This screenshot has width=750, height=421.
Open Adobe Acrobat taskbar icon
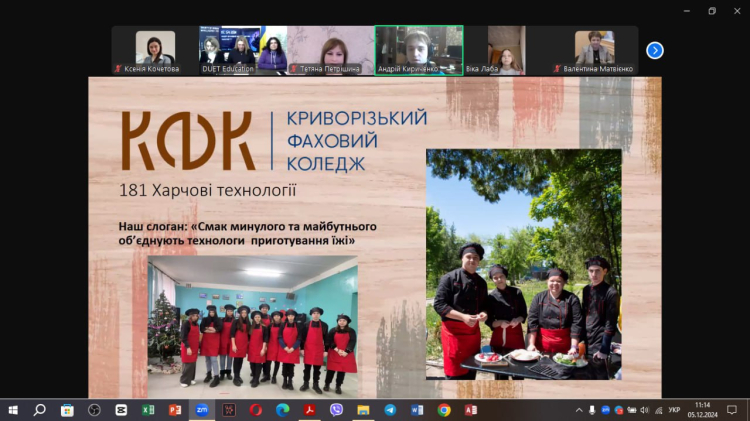[309, 410]
